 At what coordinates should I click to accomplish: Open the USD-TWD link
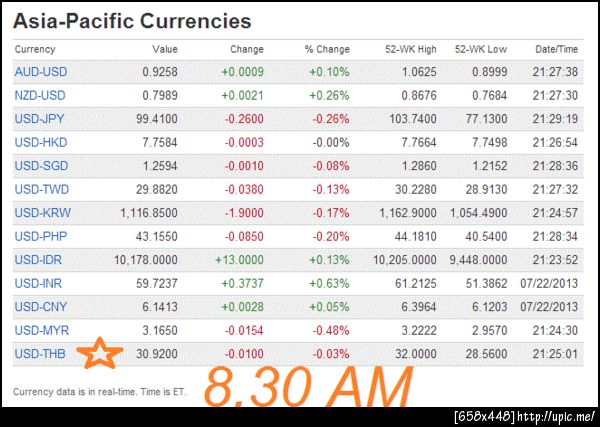(40, 189)
